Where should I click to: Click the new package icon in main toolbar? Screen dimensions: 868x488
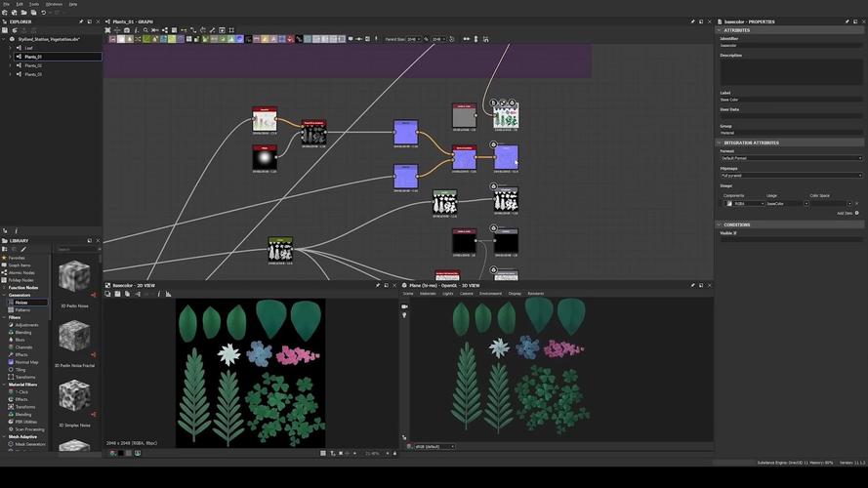(x=5, y=12)
